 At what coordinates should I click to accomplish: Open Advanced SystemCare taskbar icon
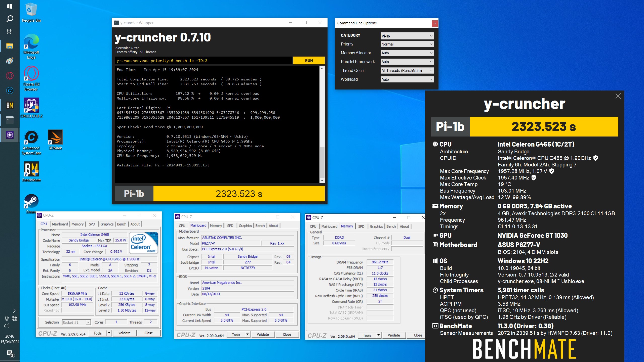10,90
